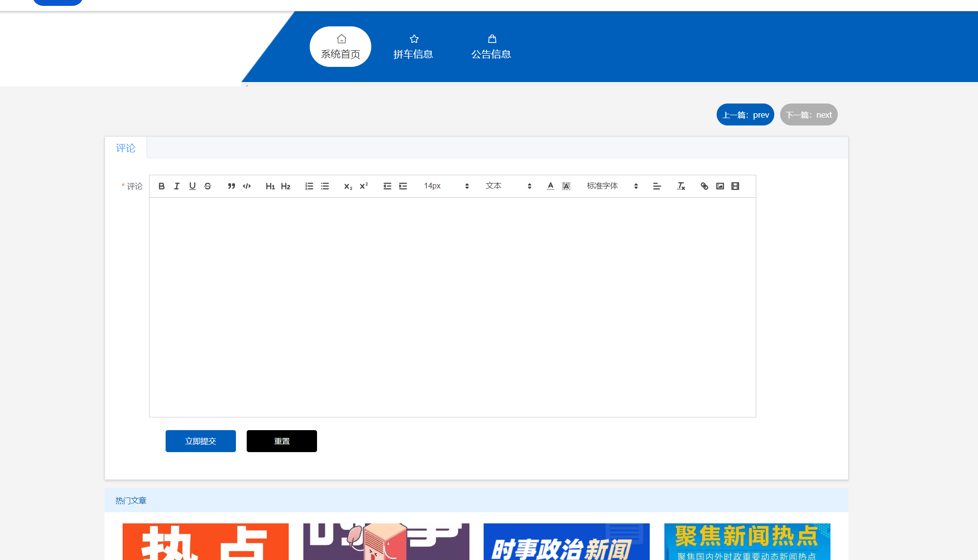The height and width of the screenshot is (560, 978).
Task: Insert an ordered list
Action: click(x=309, y=186)
